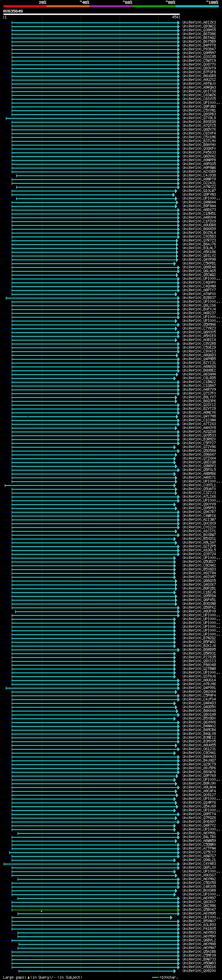Click the query end position 454
222x980 pixels.
coord(175,17)
